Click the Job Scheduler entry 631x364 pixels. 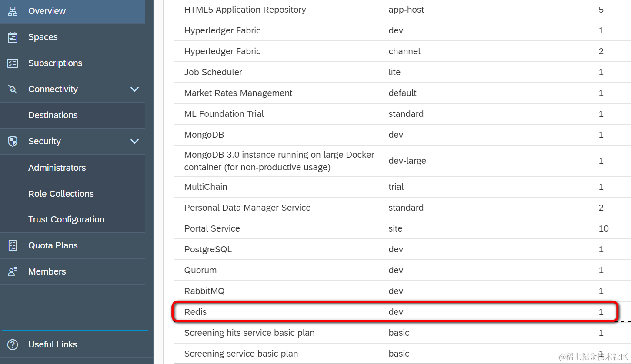pyautogui.click(x=213, y=72)
